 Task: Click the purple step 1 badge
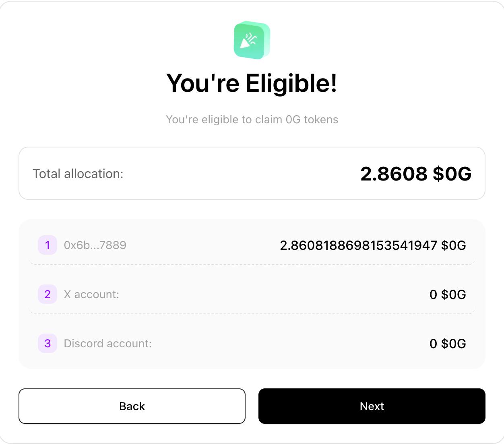(48, 245)
